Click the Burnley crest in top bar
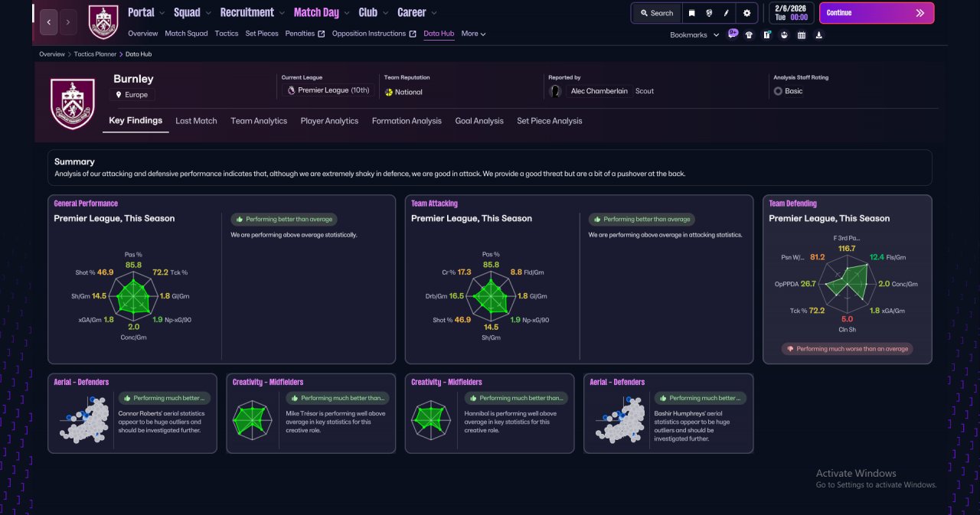The width and height of the screenshot is (980, 515). (x=103, y=22)
